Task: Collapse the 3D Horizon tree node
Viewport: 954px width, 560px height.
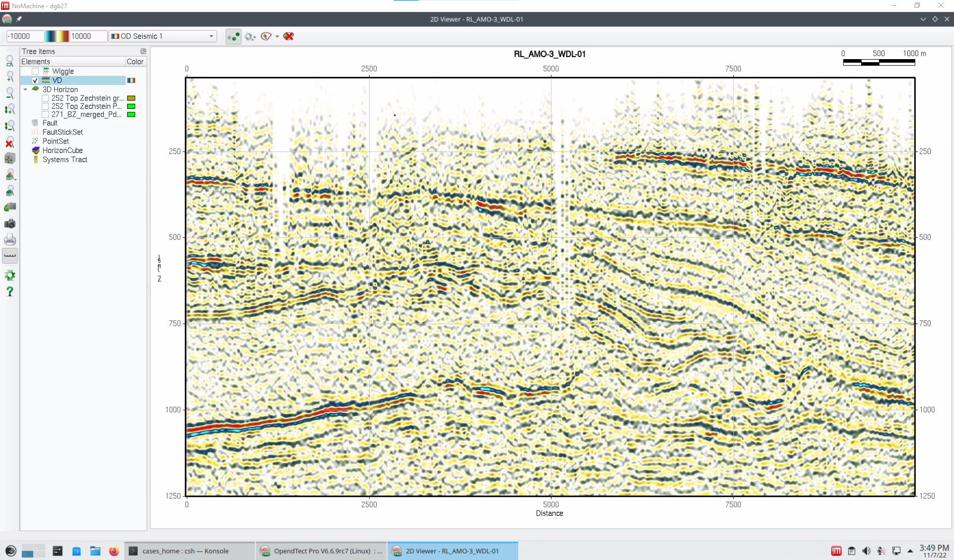Action: [25, 90]
